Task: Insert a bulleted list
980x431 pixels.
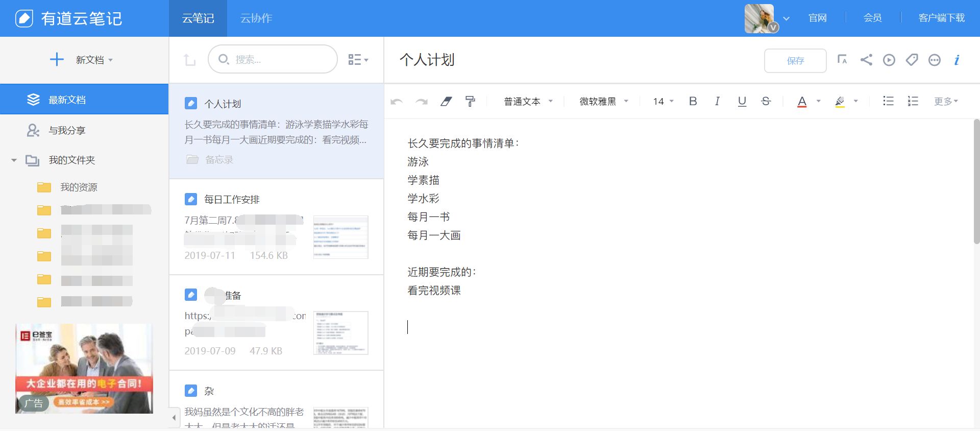Action: click(888, 101)
